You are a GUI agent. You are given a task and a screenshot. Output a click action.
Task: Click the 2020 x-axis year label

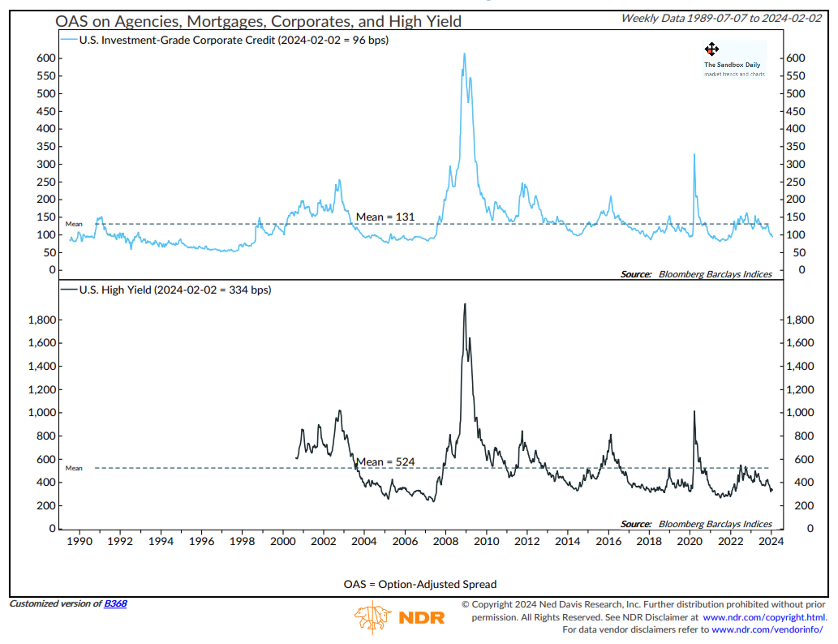click(x=689, y=541)
